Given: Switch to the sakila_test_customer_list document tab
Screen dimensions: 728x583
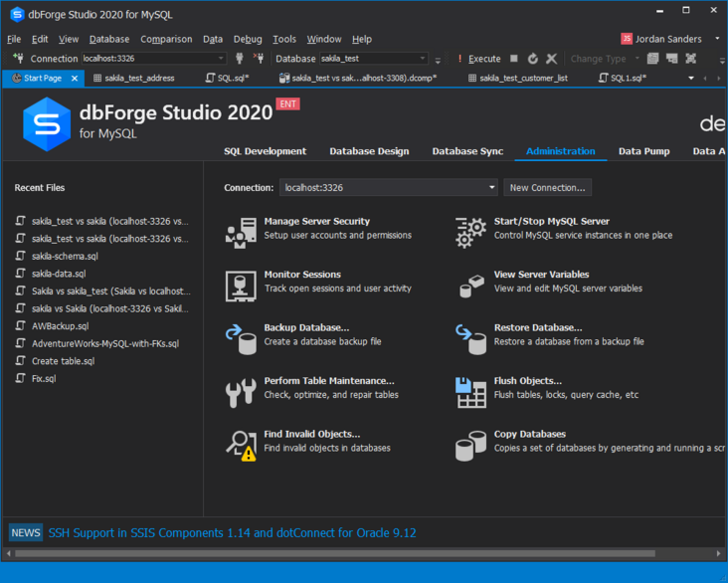Looking at the screenshot, I should [523, 78].
